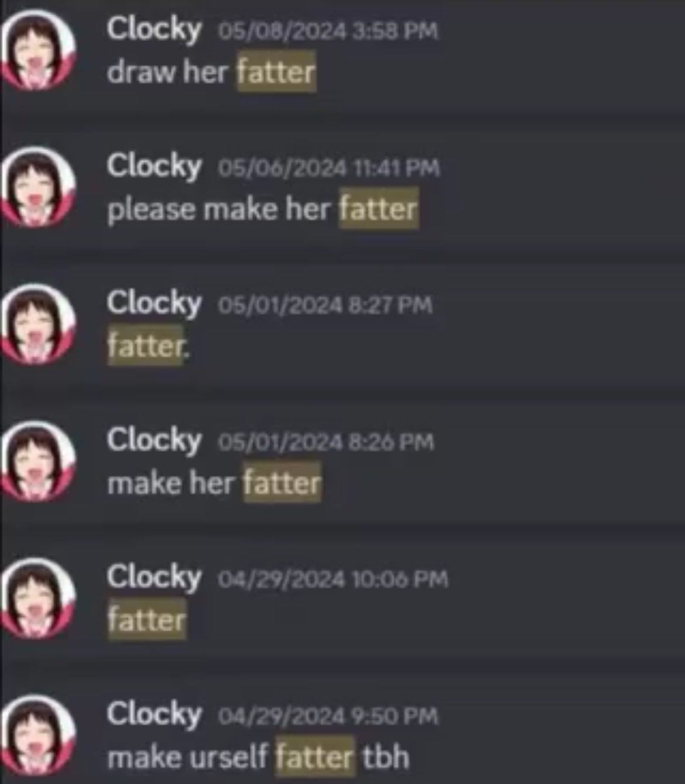Open Clocky's avatar on the 11:41 PM message

(x=38, y=187)
